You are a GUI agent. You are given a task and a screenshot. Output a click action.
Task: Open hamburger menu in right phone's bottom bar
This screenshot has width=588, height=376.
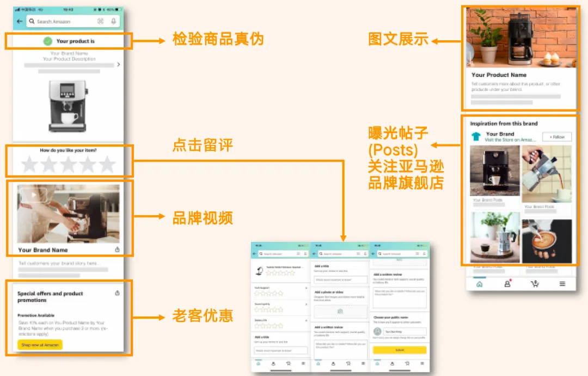click(562, 284)
